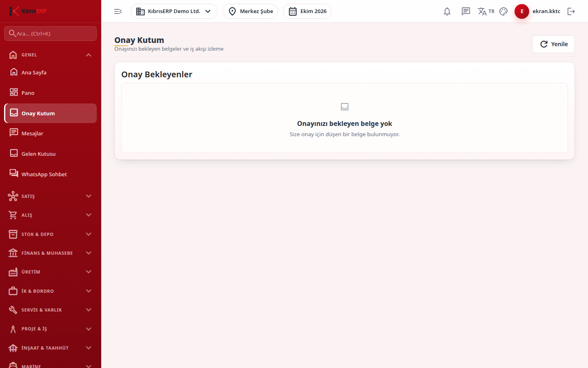Screen dimensions: 588x368
Task: Open the Ekim 2026 period selector
Action: pyautogui.click(x=307, y=11)
